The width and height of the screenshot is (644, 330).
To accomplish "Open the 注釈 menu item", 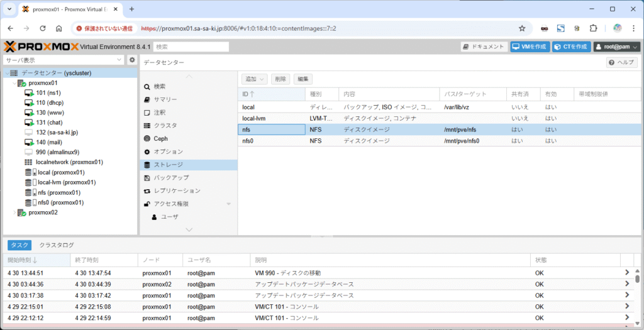I will 189,113.
